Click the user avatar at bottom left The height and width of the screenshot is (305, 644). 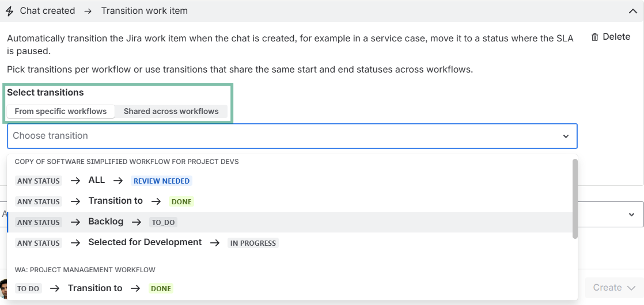point(3,288)
